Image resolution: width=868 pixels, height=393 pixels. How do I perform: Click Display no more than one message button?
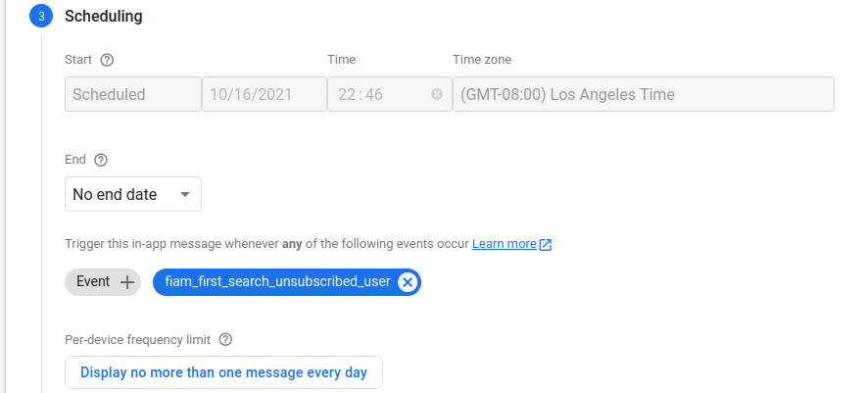(x=223, y=372)
